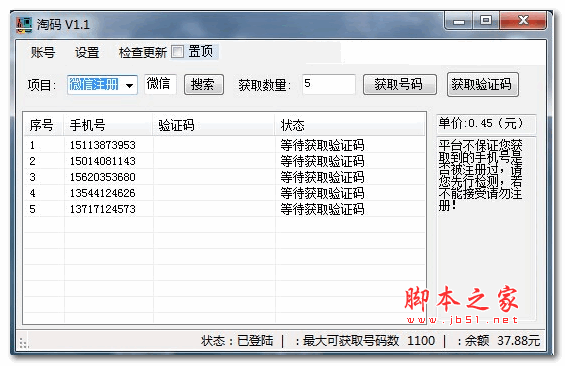Click the 搜索 button
This screenshot has width=565, height=366.
[x=204, y=85]
